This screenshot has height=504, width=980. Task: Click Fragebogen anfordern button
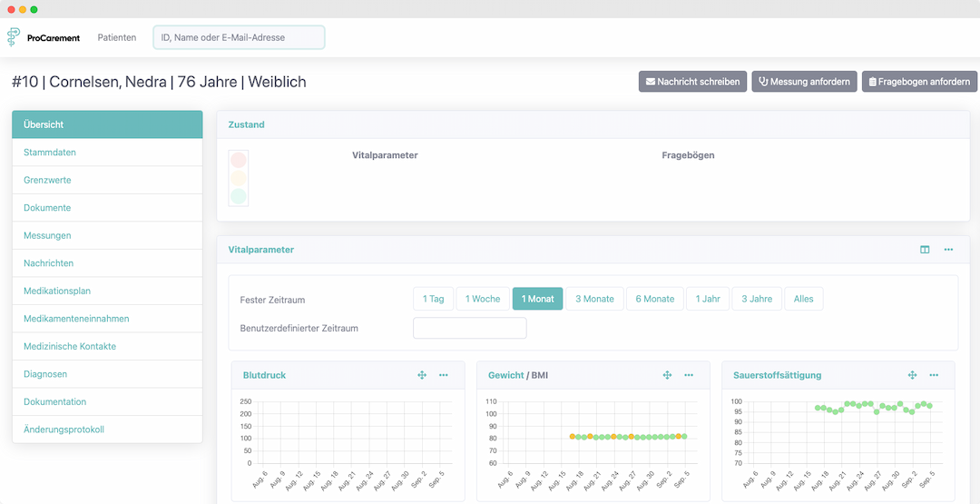918,82
